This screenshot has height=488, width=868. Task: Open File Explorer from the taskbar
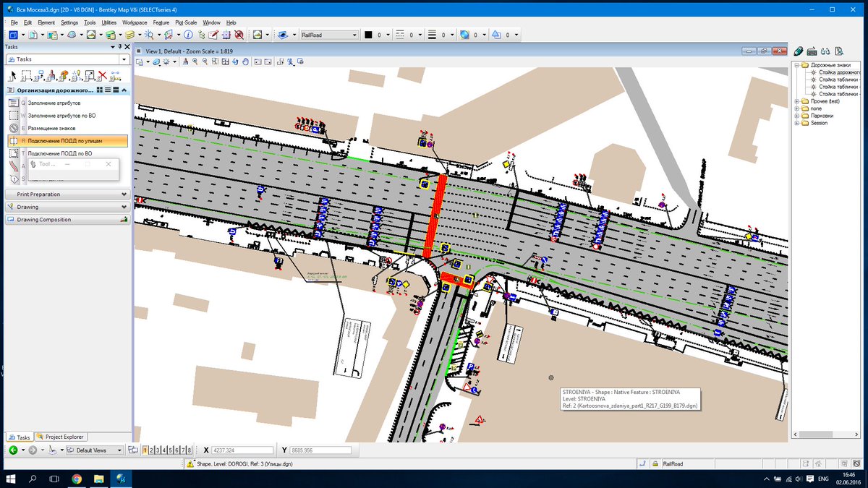pyautogui.click(x=99, y=479)
